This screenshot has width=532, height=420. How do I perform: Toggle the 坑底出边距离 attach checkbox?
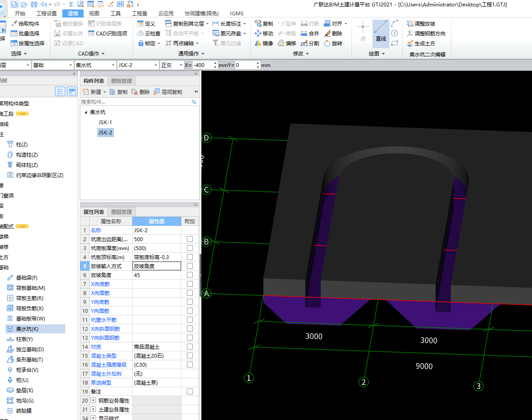coord(190,239)
